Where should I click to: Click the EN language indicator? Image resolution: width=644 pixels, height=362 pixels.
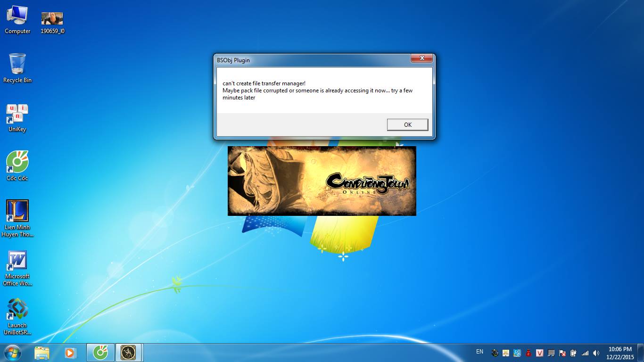tap(479, 352)
